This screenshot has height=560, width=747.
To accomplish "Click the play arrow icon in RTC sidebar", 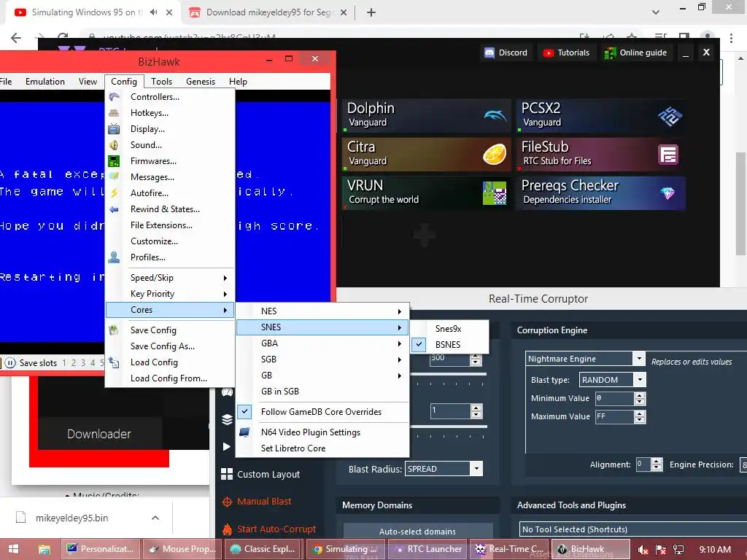I will click(x=227, y=447).
